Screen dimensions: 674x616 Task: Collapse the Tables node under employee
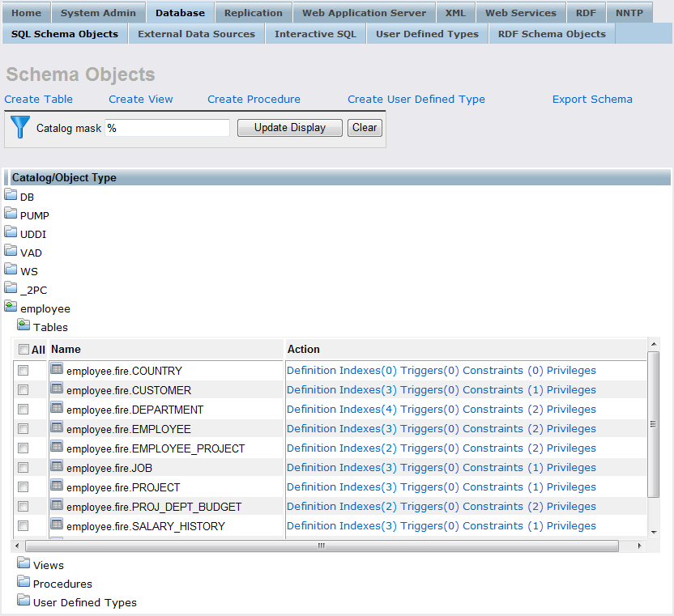click(23, 325)
